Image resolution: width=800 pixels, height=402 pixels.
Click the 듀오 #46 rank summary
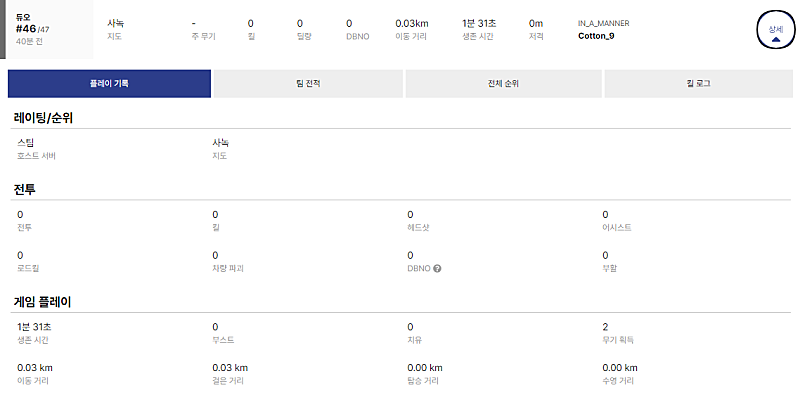(32, 29)
